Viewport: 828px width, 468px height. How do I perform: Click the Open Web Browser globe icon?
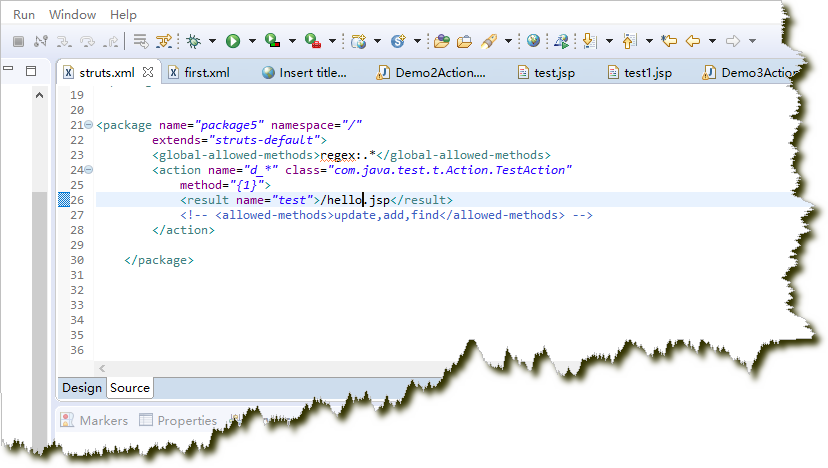(x=533, y=41)
